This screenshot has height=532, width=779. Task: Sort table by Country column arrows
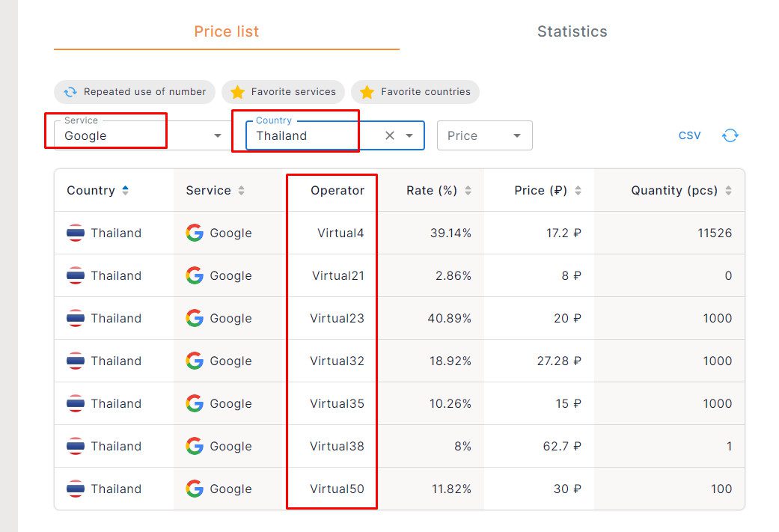(125, 190)
